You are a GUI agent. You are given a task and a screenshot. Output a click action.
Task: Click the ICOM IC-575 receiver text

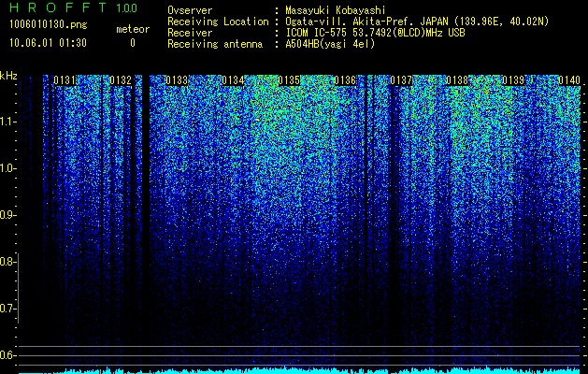(376, 33)
